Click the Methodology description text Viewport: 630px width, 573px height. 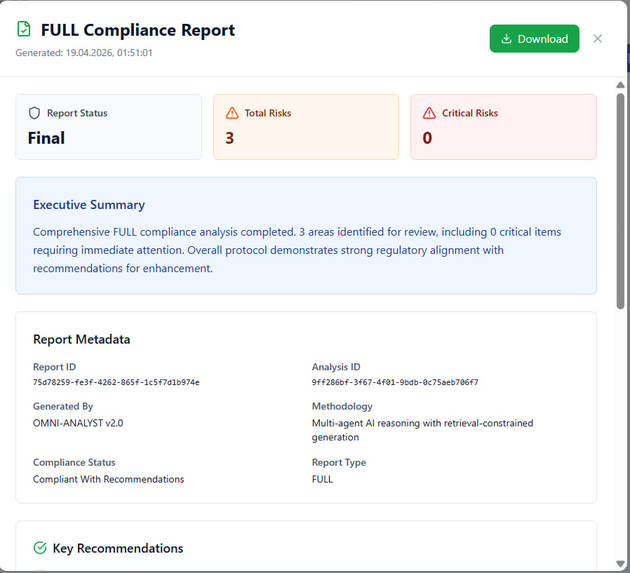tap(422, 430)
